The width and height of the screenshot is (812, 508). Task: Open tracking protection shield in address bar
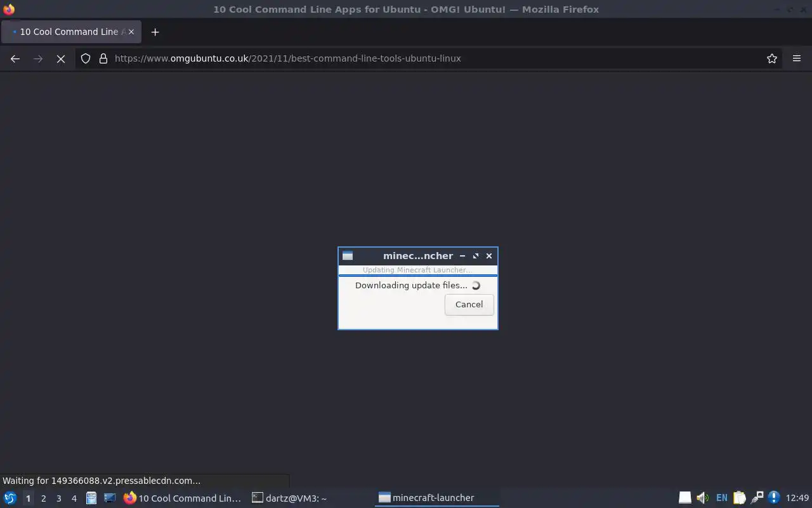pos(86,58)
